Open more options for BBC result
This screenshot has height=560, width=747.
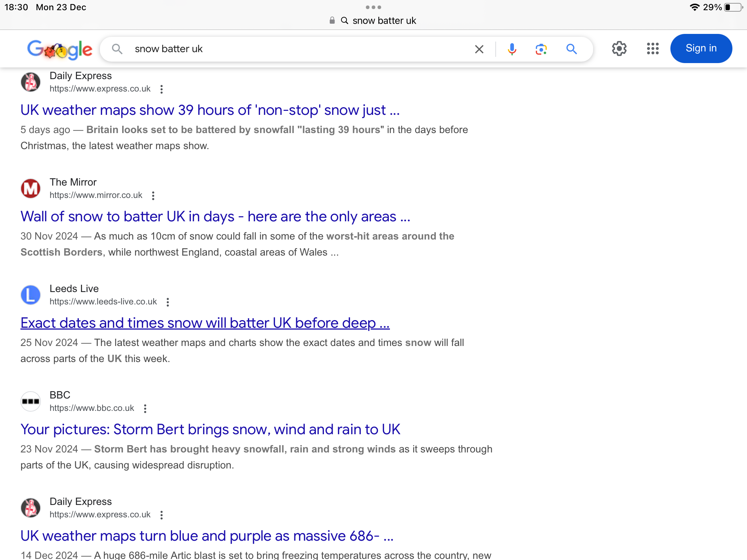145,408
